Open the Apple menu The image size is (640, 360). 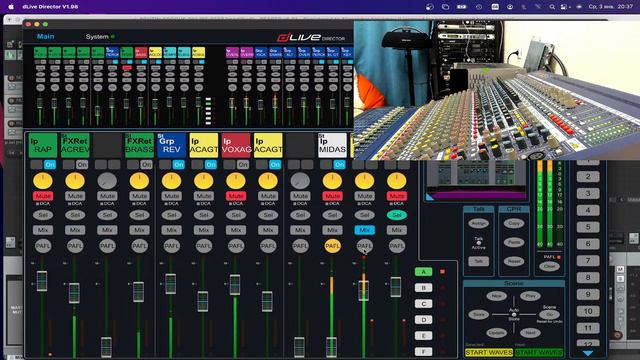coord(11,7)
